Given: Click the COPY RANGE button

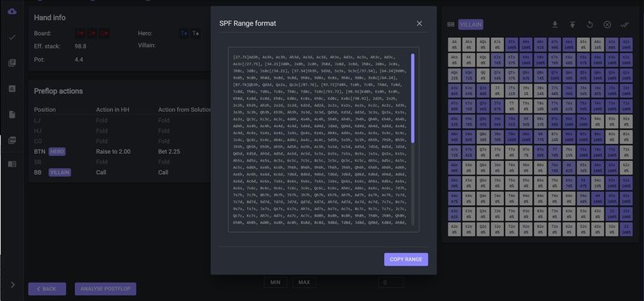Looking at the screenshot, I should point(406,259).
